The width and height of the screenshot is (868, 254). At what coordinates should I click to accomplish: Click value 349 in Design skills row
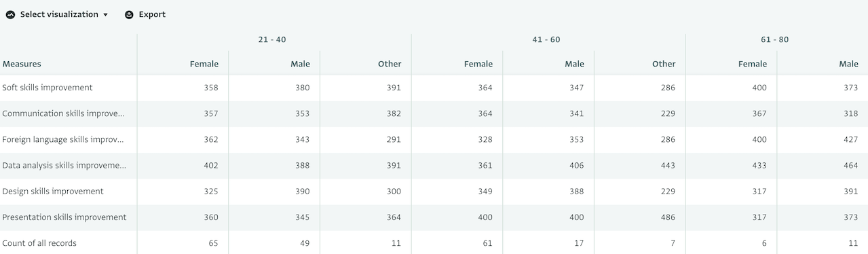485,191
